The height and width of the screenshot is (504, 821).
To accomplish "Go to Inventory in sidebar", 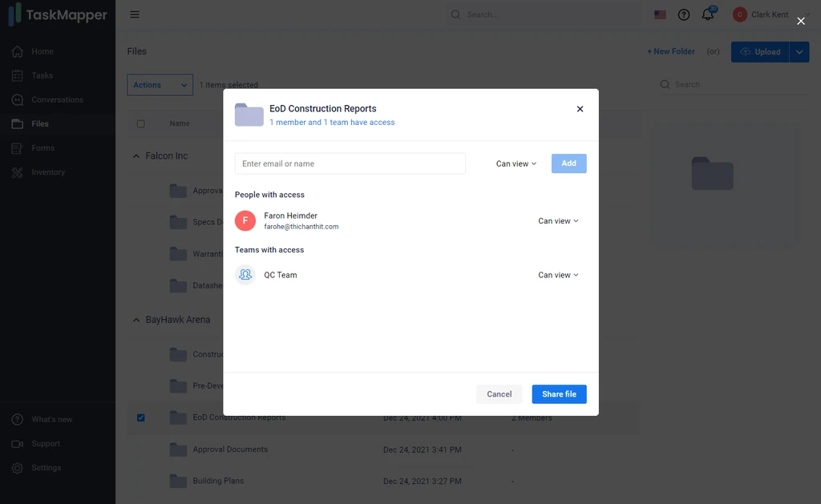I will pos(48,172).
